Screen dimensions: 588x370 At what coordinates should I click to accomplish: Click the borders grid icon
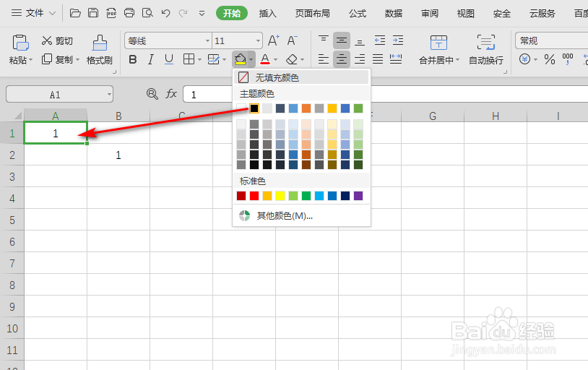click(x=189, y=59)
